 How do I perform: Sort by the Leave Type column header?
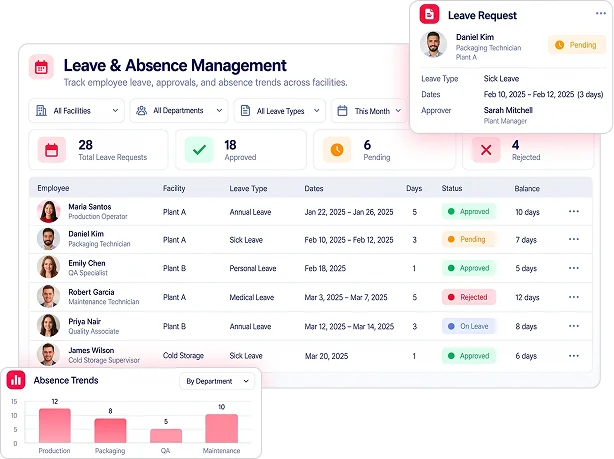[248, 188]
